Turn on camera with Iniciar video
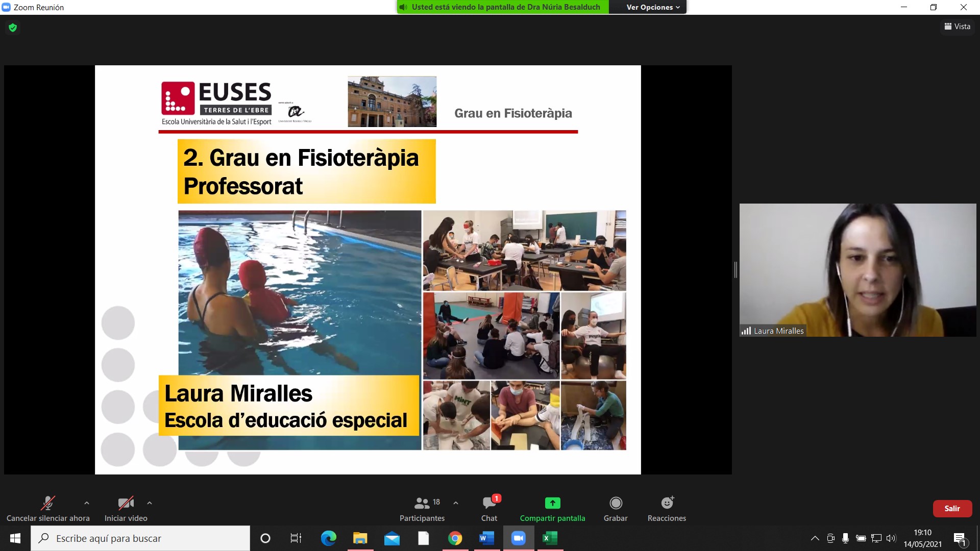The image size is (980, 551). coord(126,504)
